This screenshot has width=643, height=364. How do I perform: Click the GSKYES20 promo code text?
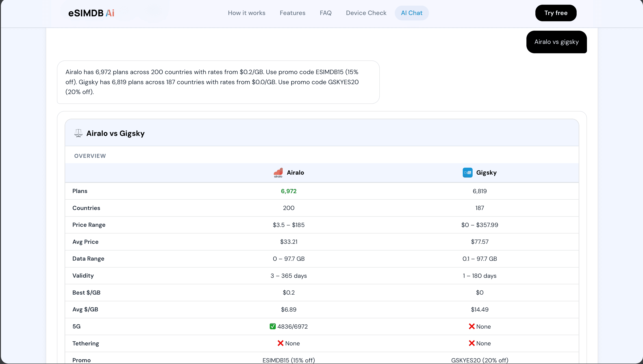point(480,360)
